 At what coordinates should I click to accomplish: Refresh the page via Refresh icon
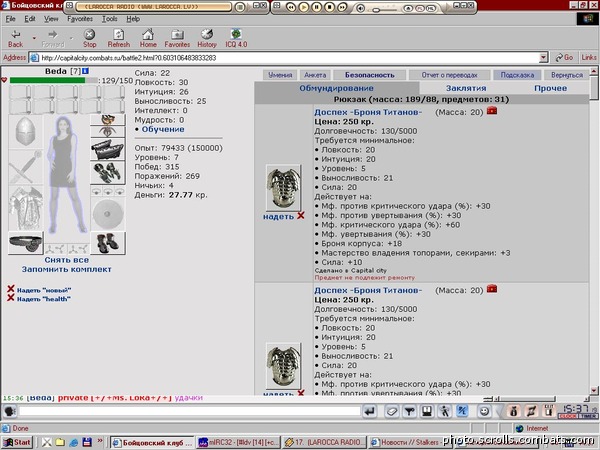(x=119, y=38)
